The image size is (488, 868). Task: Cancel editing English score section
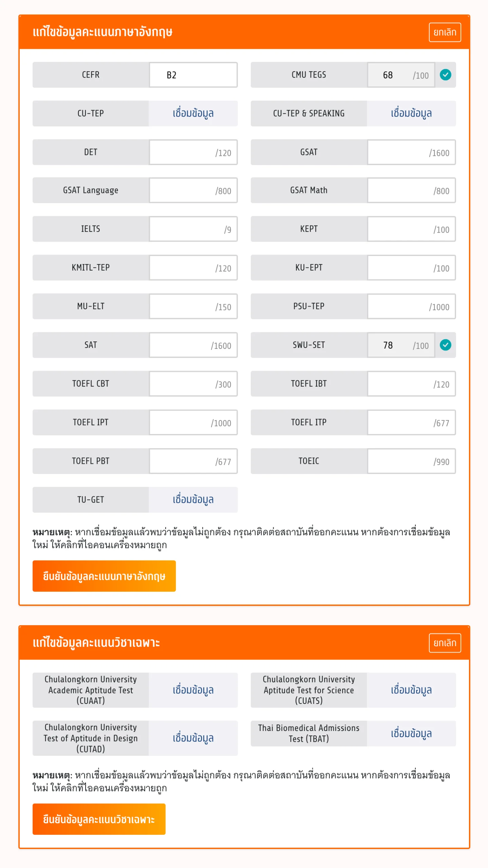pyautogui.click(x=445, y=32)
